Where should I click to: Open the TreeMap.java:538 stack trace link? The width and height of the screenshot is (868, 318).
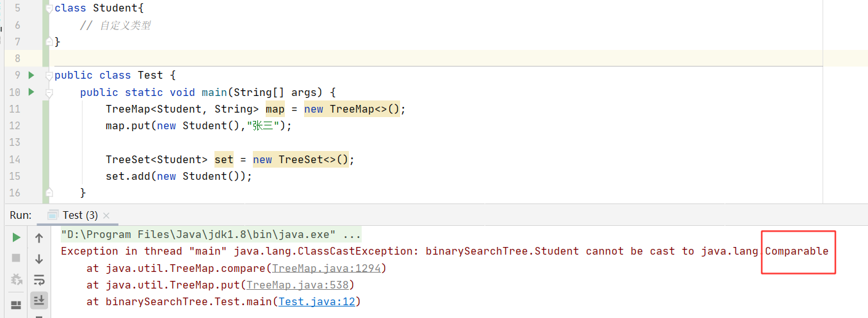pos(298,285)
